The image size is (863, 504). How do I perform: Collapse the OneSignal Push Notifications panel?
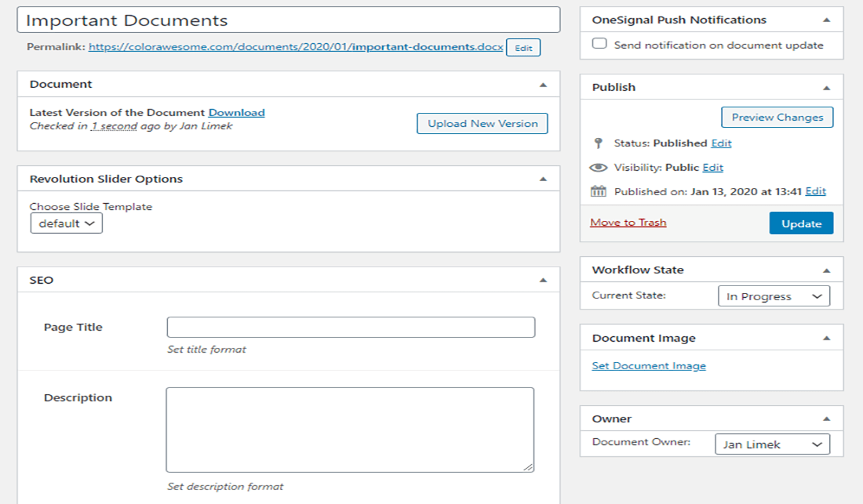pyautogui.click(x=828, y=19)
